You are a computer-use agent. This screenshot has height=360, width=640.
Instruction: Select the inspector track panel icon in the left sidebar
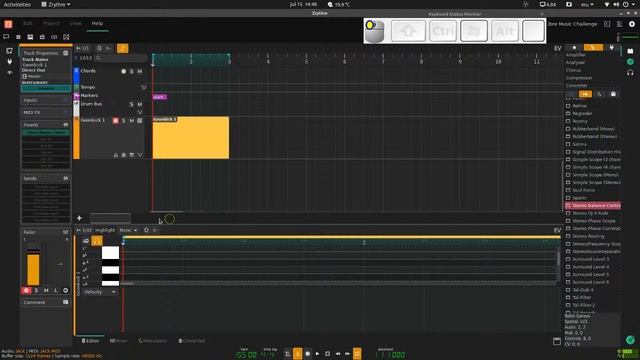[x=9, y=51]
